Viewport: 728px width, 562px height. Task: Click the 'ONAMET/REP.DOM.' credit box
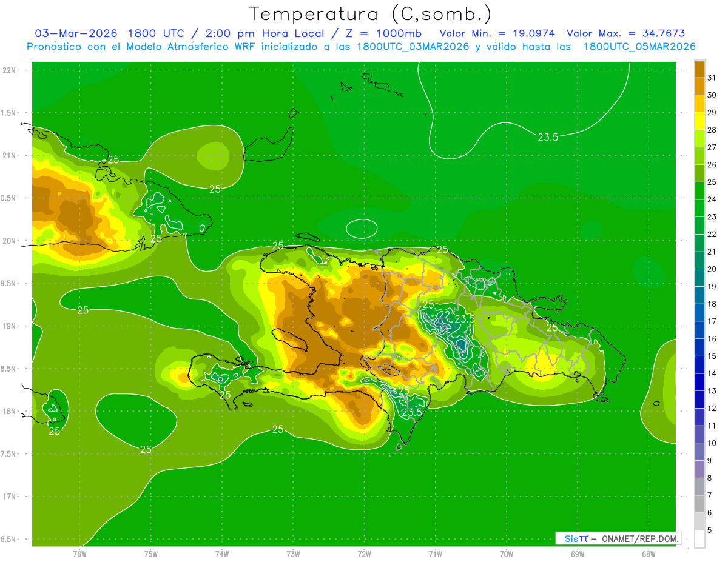[618, 538]
